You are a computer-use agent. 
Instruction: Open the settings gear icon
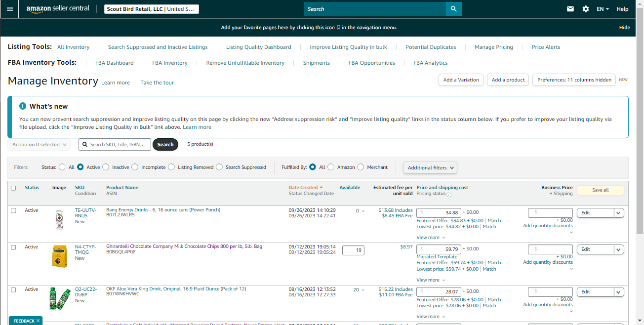586,9
